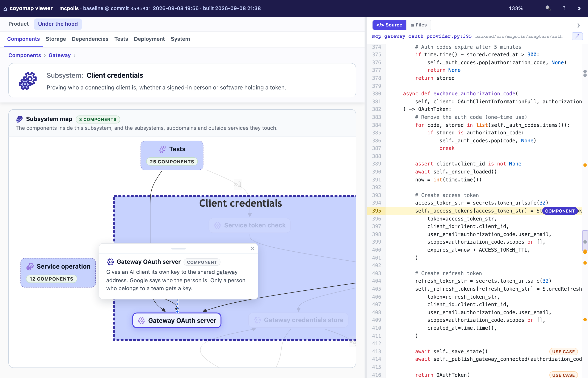Click the 133% zoom level
The image size is (588, 378).
coord(516,8)
